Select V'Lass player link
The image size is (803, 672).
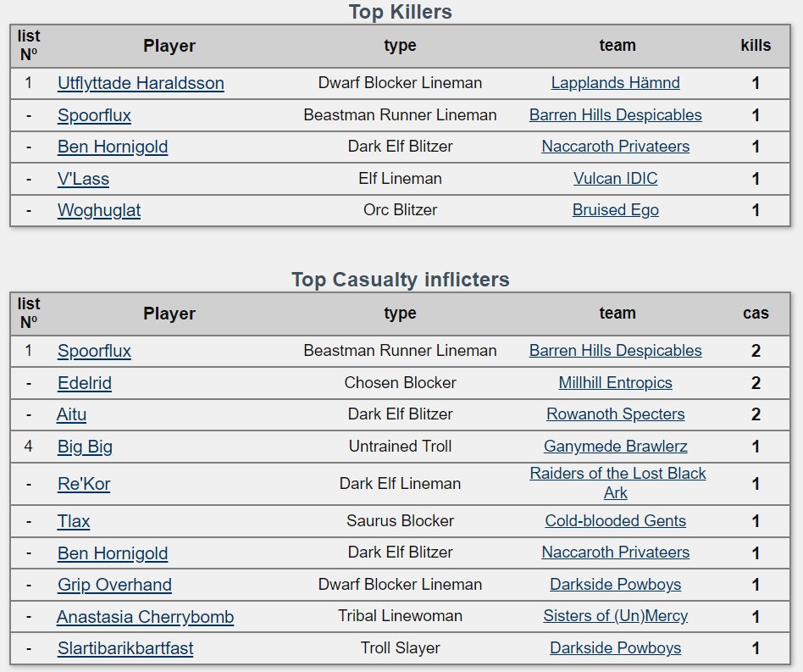coord(83,179)
